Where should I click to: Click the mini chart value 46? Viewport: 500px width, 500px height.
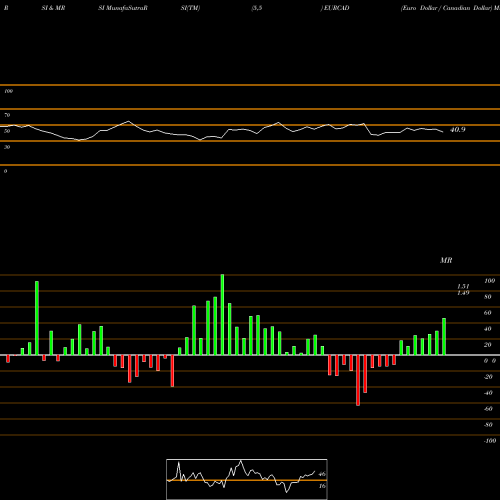click(x=322, y=474)
